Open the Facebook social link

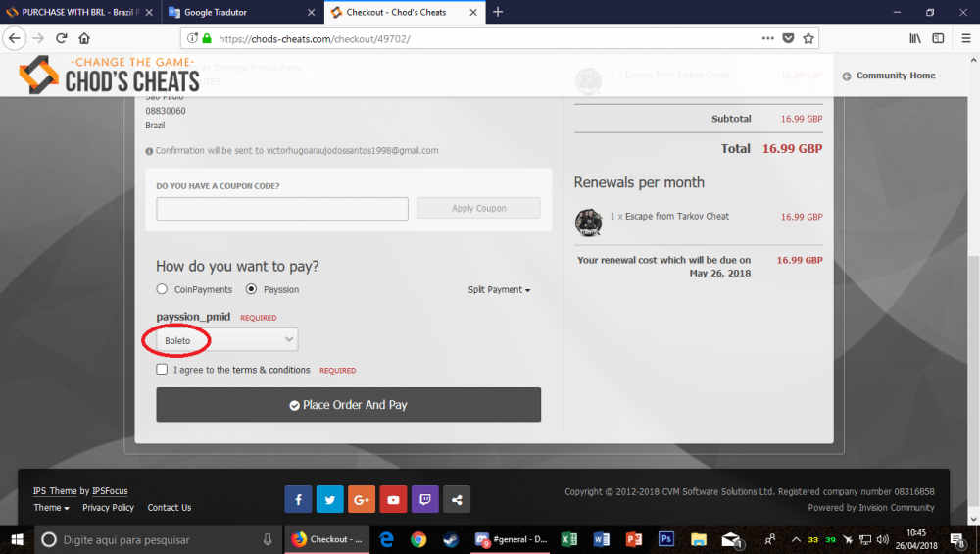pyautogui.click(x=298, y=499)
